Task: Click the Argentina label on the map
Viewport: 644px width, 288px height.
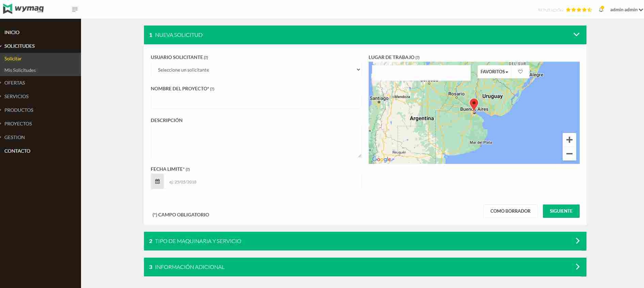Action: click(x=422, y=118)
